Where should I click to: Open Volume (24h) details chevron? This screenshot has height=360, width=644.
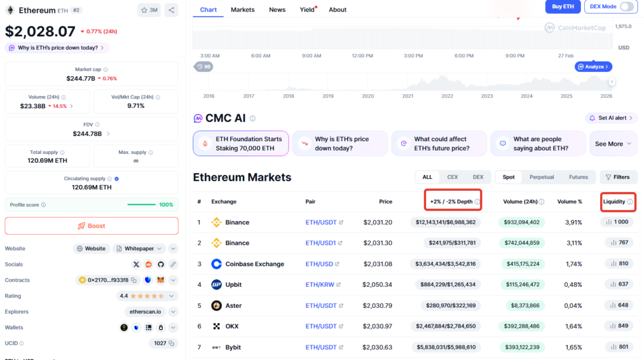(71, 107)
